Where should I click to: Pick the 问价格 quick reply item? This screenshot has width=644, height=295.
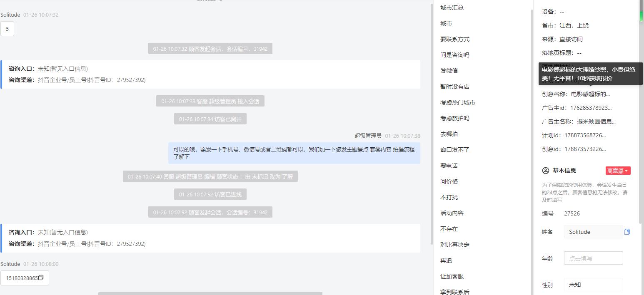(x=449, y=181)
